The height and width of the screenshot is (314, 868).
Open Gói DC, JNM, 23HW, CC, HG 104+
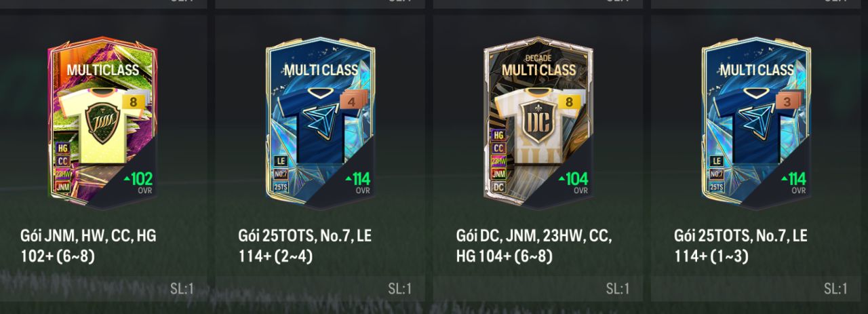[534, 246]
